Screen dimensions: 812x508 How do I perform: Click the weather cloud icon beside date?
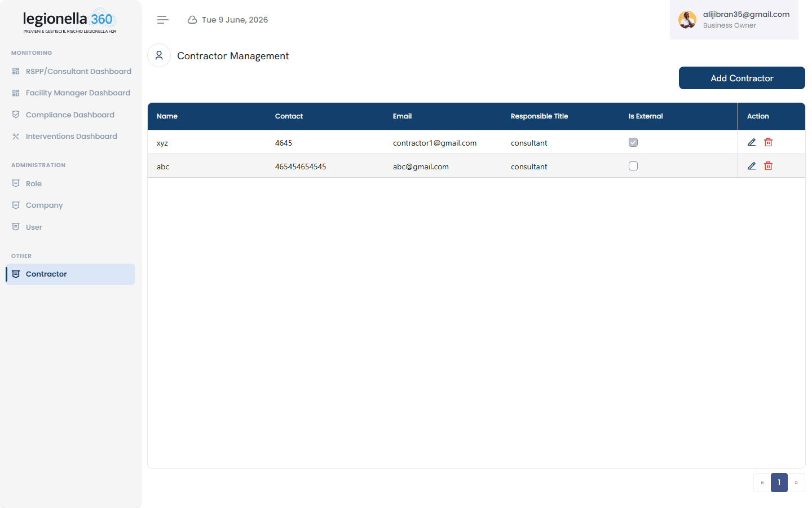(x=192, y=20)
